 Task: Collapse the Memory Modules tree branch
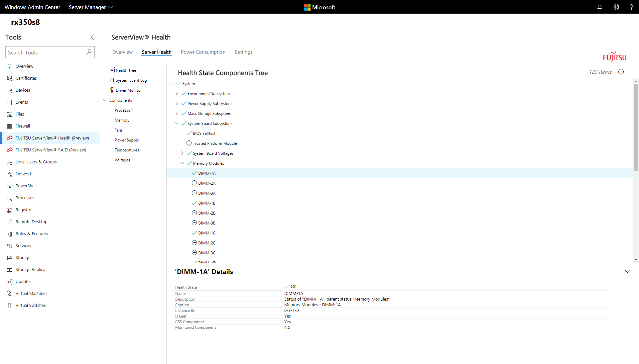click(183, 163)
